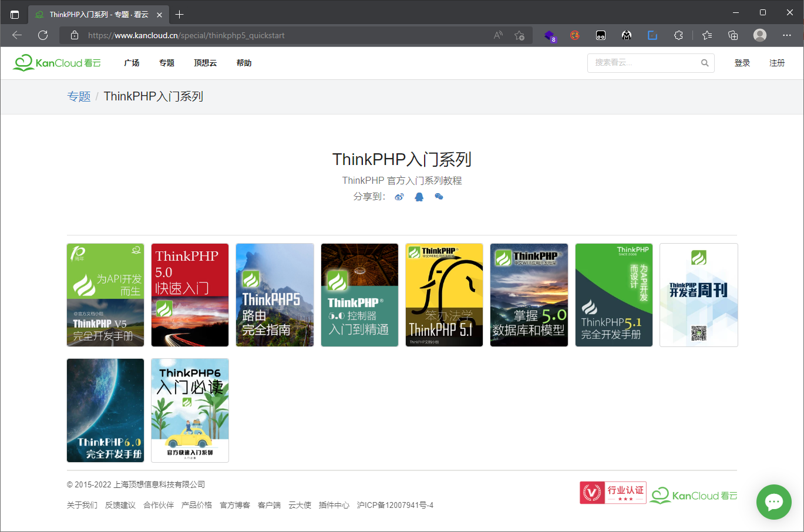Click the 登录 link
Viewport: 804px width, 532px height.
(x=742, y=63)
